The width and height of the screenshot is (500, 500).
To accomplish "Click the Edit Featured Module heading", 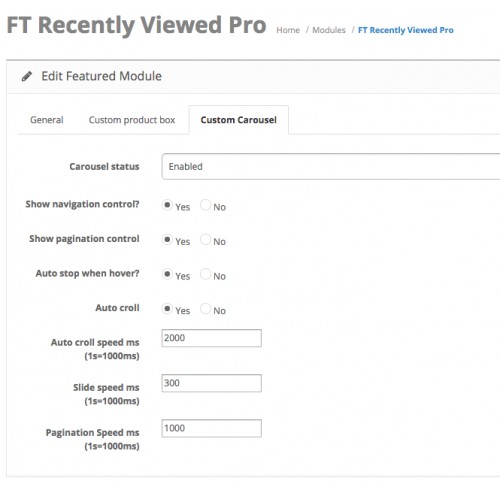I will [x=102, y=76].
